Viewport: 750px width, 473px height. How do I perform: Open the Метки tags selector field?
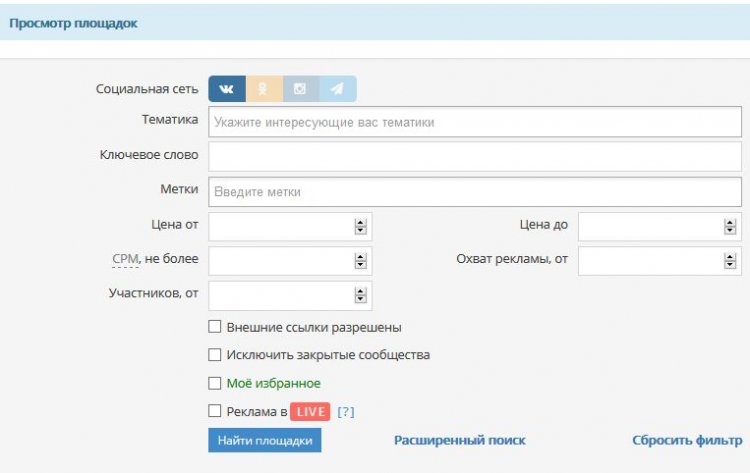475,192
